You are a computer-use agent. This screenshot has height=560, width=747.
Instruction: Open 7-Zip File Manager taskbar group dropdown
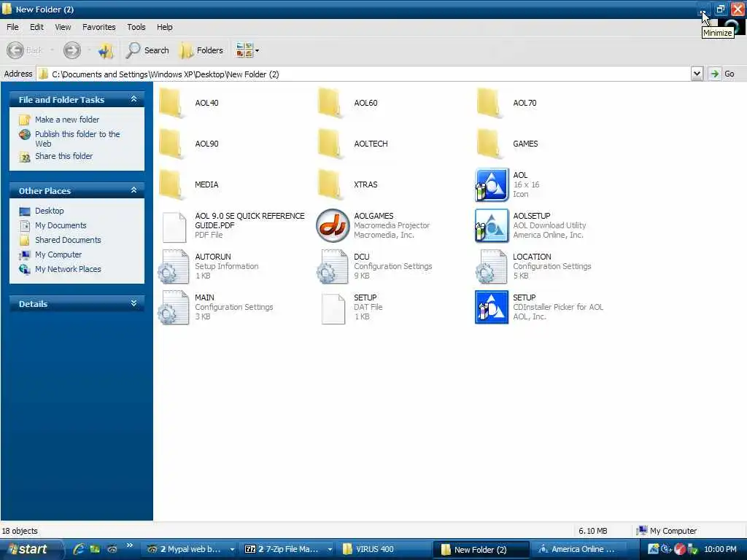pos(330,550)
